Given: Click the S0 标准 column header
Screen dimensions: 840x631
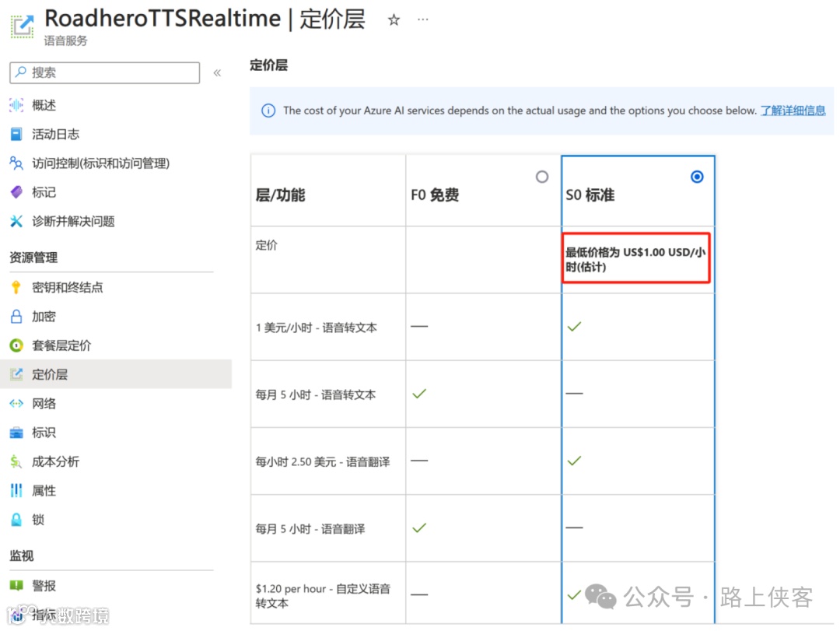Looking at the screenshot, I should coord(590,195).
